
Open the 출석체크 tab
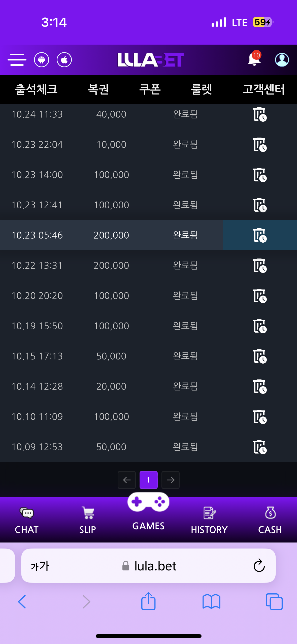[x=36, y=89]
